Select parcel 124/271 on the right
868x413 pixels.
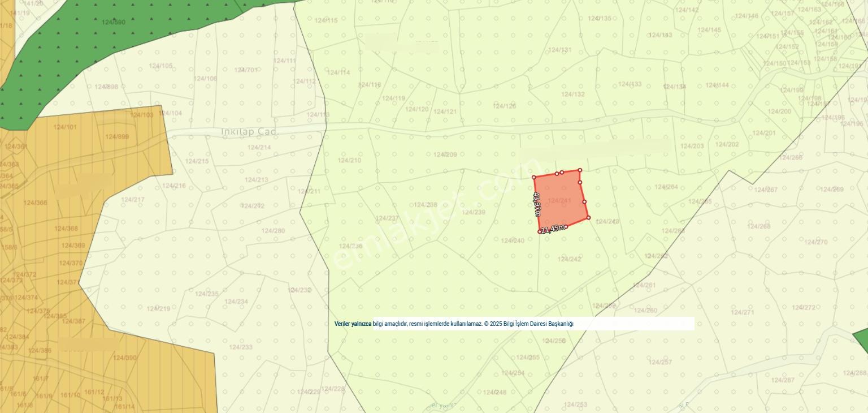(x=743, y=312)
